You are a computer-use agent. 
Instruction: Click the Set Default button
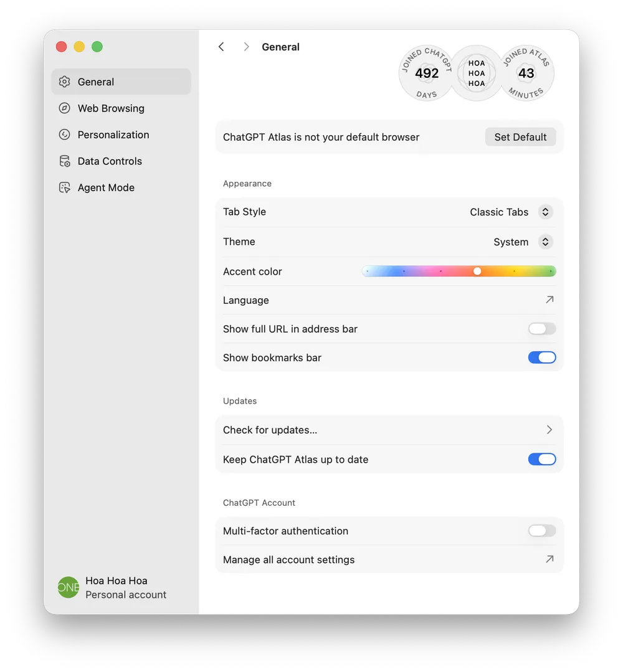click(520, 137)
